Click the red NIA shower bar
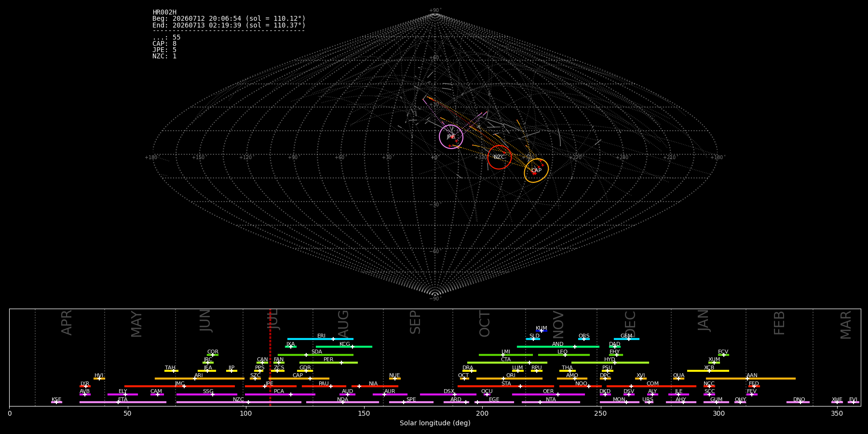868x434 pixels. point(375,386)
